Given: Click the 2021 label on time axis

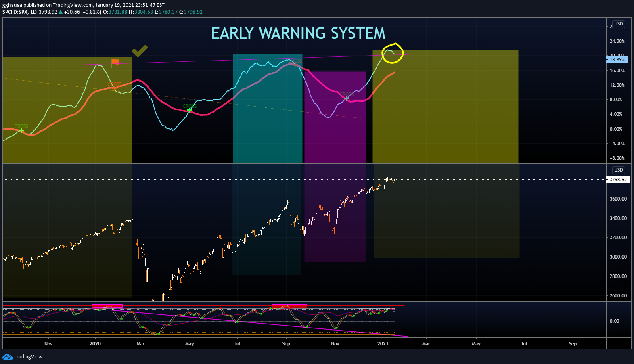Looking at the screenshot, I should [383, 344].
